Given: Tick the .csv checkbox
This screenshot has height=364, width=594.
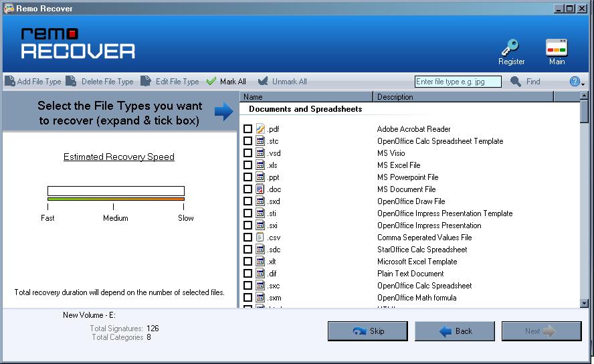Looking at the screenshot, I should 248,237.
